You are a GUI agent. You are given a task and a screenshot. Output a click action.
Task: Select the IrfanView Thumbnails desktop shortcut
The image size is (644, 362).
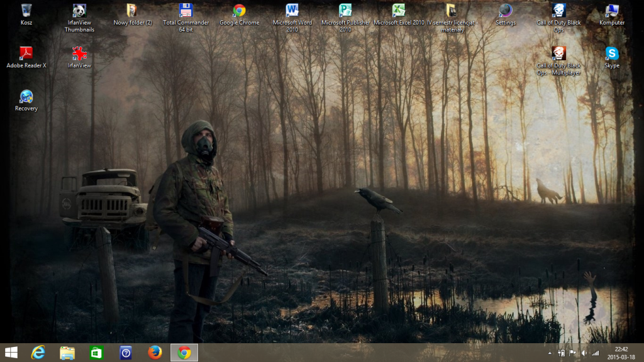[x=79, y=18]
